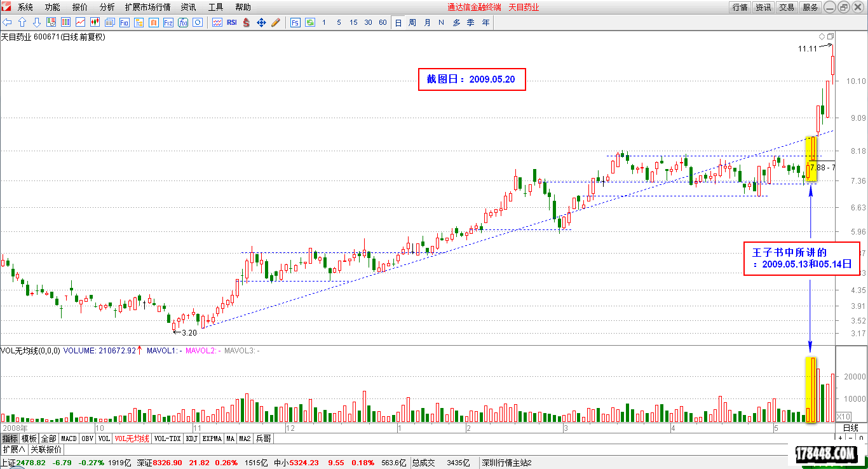868x469 pixels.
Task: Switch to the candlestick chart icon
Action: 95,22
